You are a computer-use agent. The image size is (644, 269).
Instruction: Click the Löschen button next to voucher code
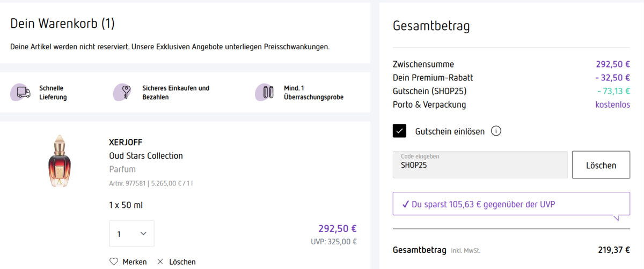tap(601, 165)
